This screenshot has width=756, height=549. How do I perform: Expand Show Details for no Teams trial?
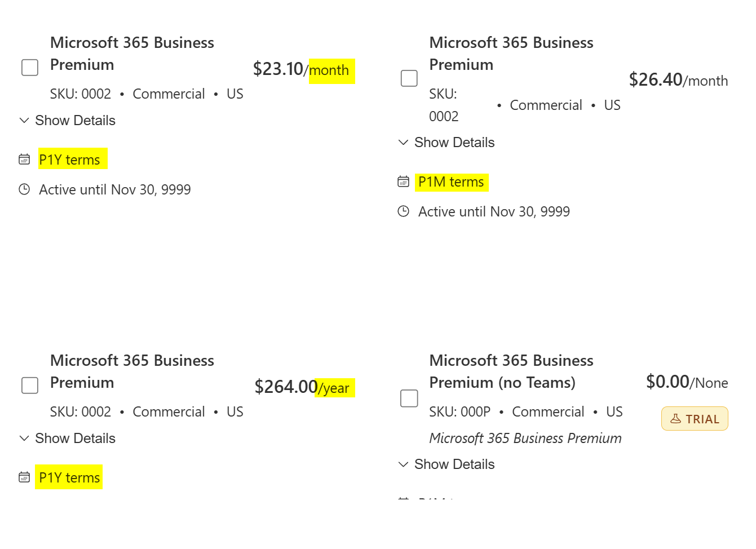446,464
